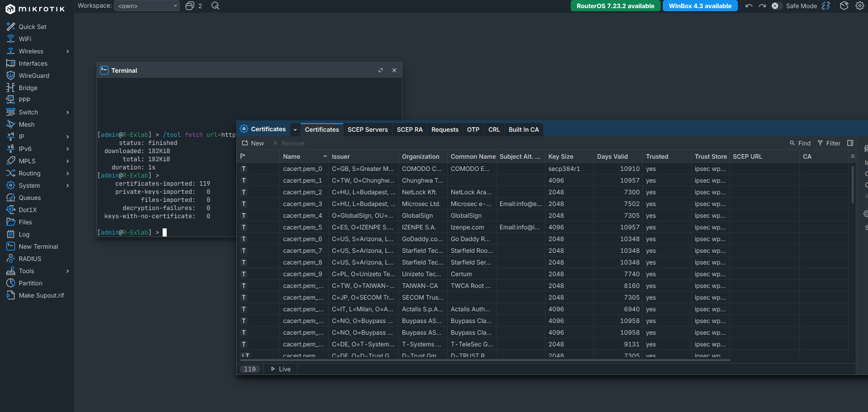The height and width of the screenshot is (412, 868).
Task: Click Make Supout.rif in the sidebar
Action: click(x=41, y=295)
